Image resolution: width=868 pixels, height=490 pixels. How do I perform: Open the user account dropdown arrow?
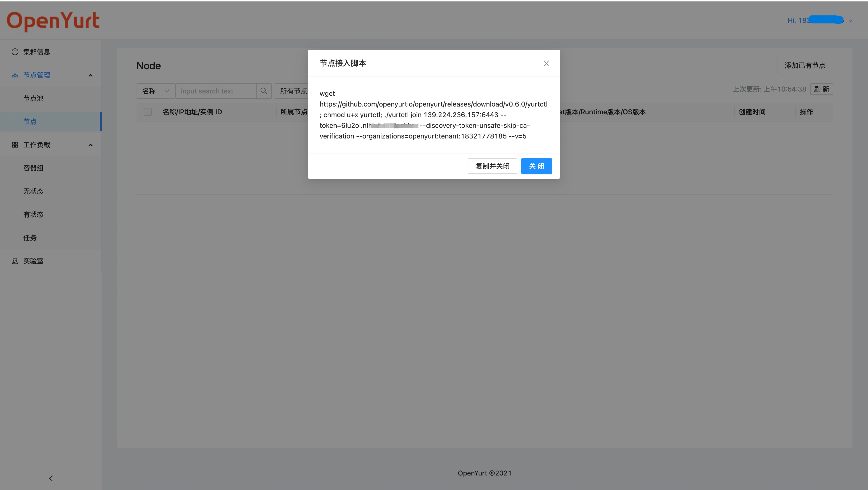(x=851, y=20)
